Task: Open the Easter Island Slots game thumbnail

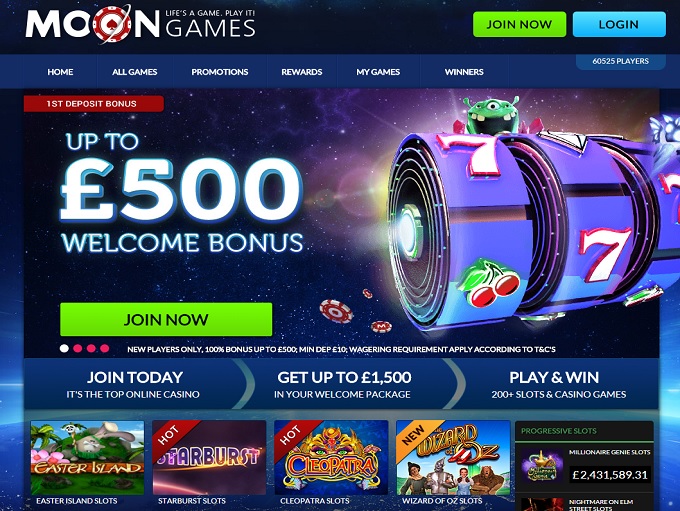Action: (87, 458)
